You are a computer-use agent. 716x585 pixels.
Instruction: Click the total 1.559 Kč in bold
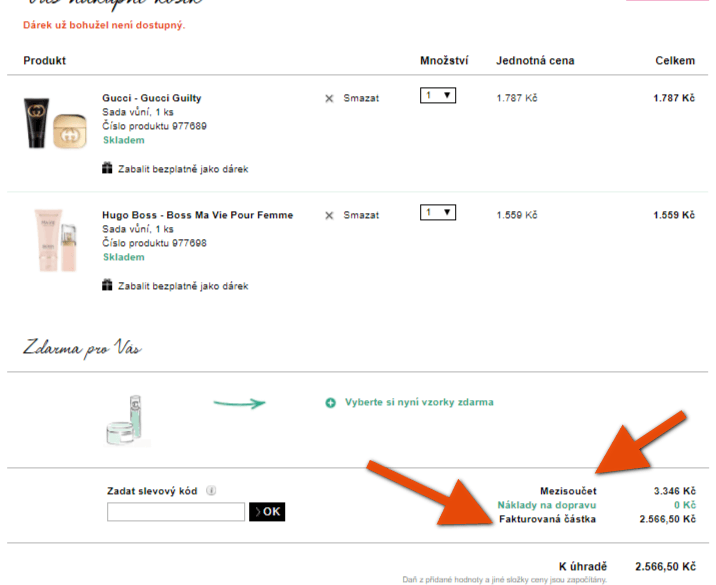(x=674, y=215)
